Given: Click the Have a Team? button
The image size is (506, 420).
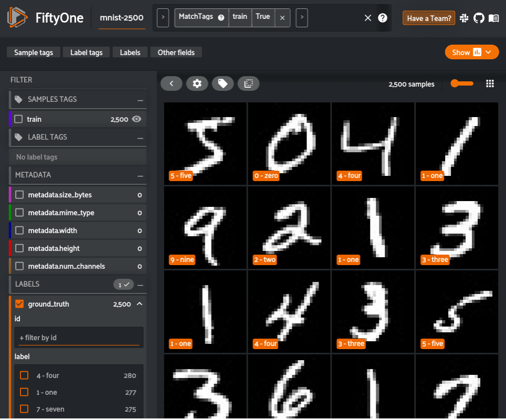Looking at the screenshot, I should pos(429,18).
